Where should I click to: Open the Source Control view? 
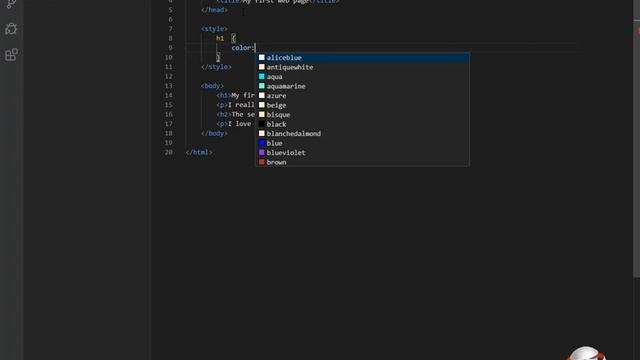tap(11, 4)
